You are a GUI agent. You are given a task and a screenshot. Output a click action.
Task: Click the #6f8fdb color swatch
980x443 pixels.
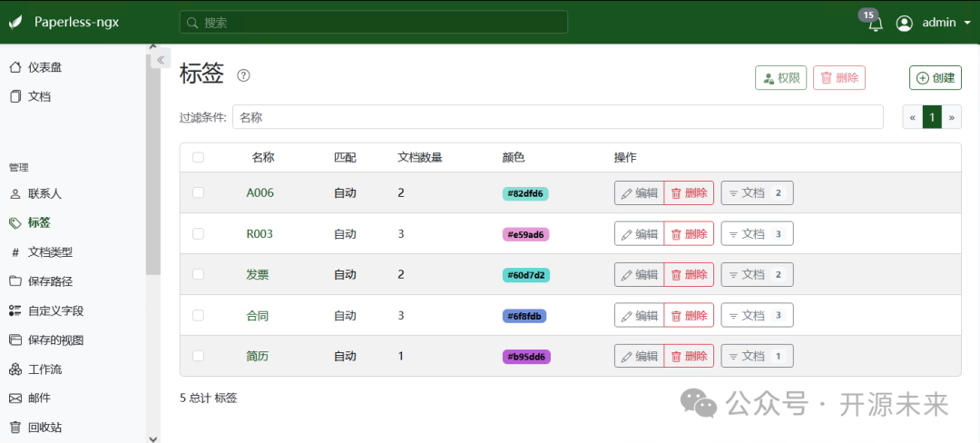point(524,316)
